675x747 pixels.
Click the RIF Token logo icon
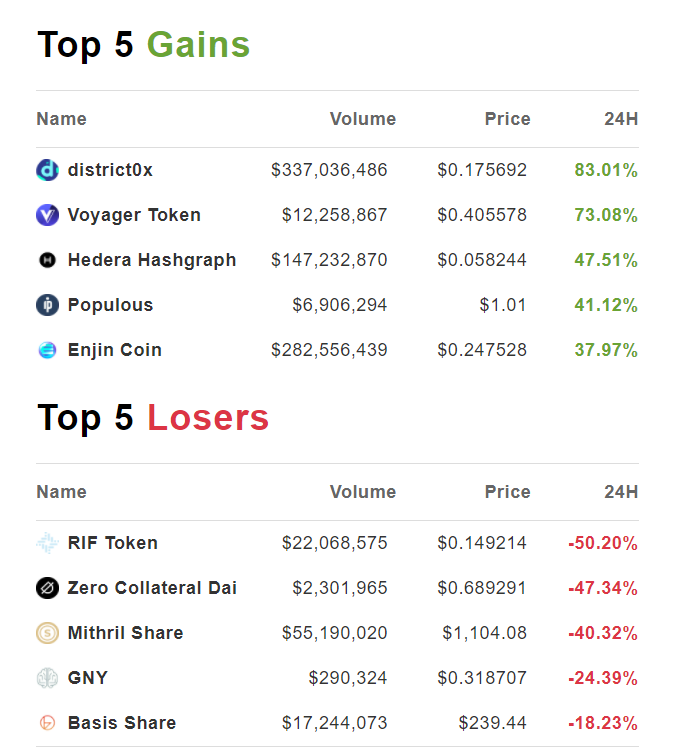47,543
